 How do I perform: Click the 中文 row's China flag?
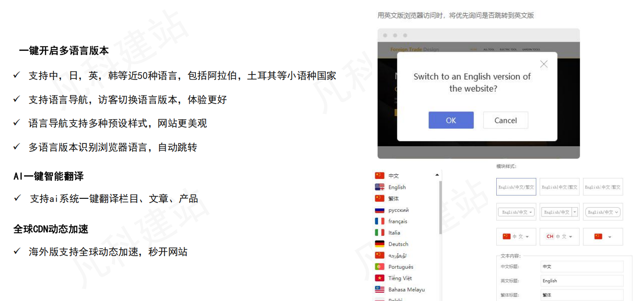[x=379, y=176]
